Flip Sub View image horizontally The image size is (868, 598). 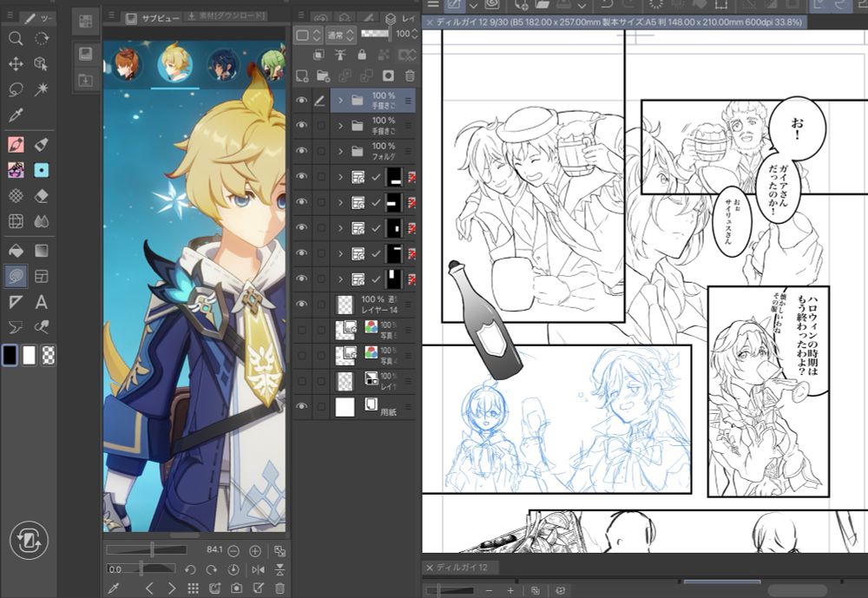258,569
